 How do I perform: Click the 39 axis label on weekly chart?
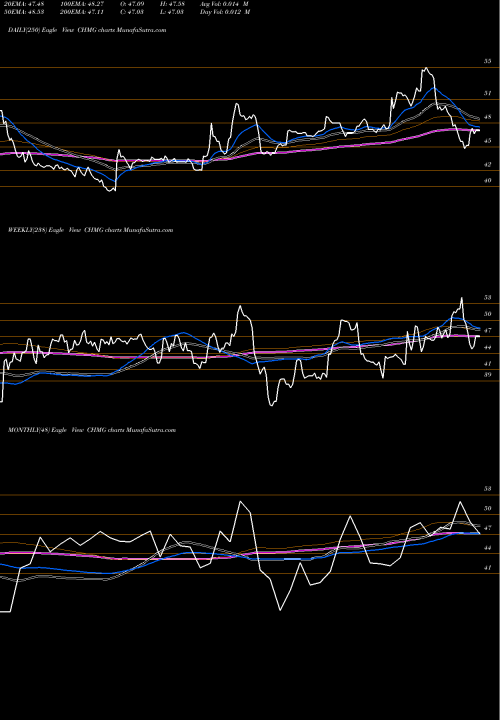point(487,375)
